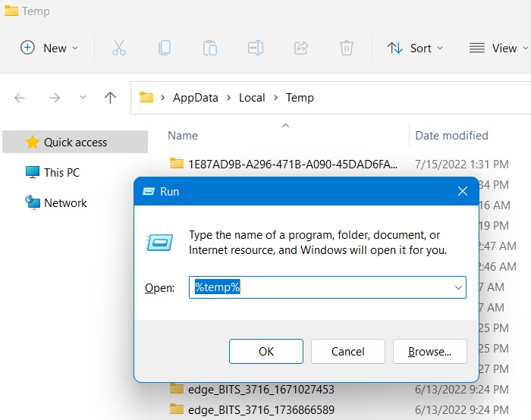531x420 pixels.
Task: Select AppData in the address path
Action: tap(196, 98)
